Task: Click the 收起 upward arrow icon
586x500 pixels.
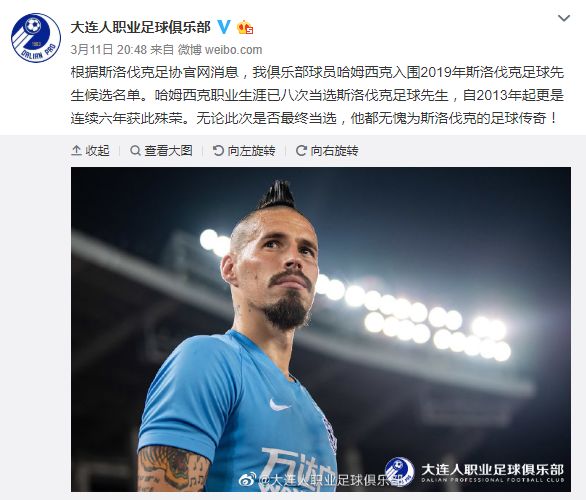Action: coord(76,151)
